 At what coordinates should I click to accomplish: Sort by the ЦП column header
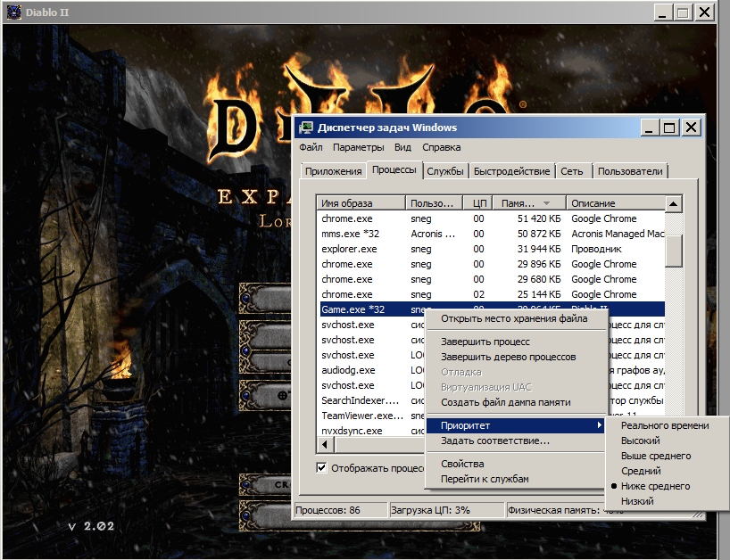477,203
